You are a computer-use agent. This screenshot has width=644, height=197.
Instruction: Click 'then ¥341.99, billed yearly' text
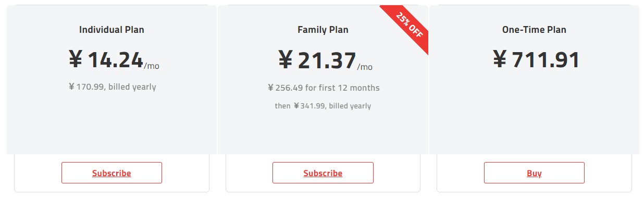click(x=323, y=106)
